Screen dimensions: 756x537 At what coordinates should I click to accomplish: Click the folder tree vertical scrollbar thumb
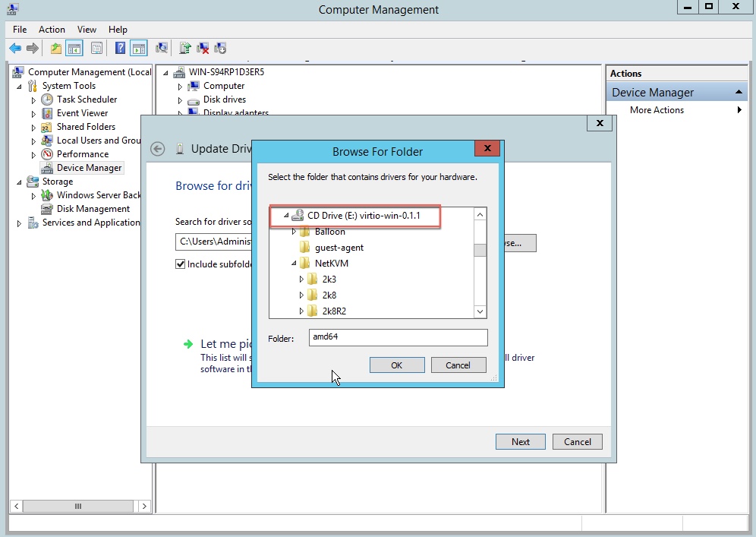tap(480, 250)
